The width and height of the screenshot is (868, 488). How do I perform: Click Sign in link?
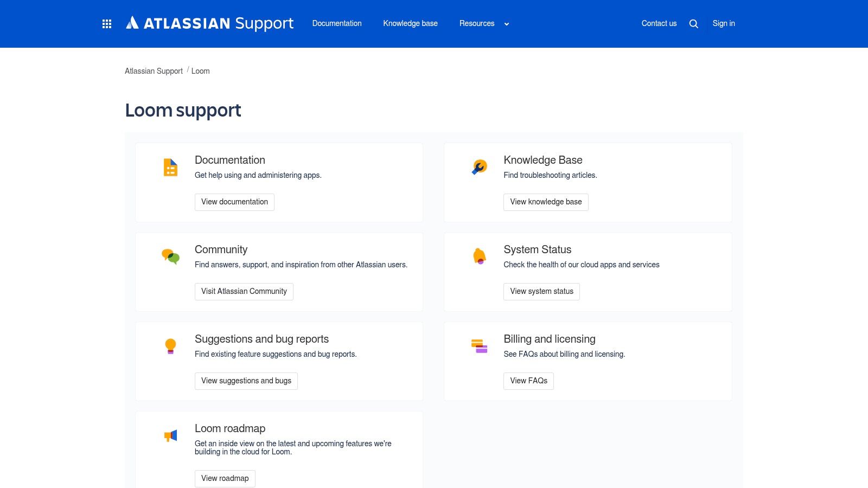click(x=724, y=23)
